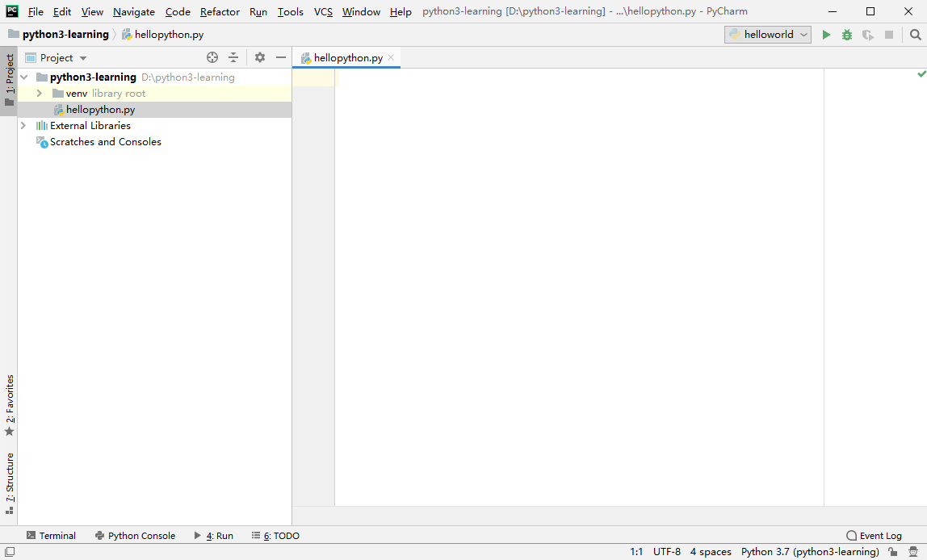Open the 6: TODO tool window
The height and width of the screenshot is (560, 927).
(x=275, y=536)
